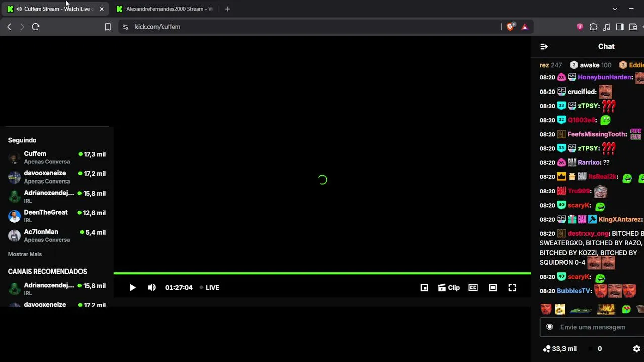Select Tru999 username in chat
The width and height of the screenshot is (644, 362).
coord(579,191)
